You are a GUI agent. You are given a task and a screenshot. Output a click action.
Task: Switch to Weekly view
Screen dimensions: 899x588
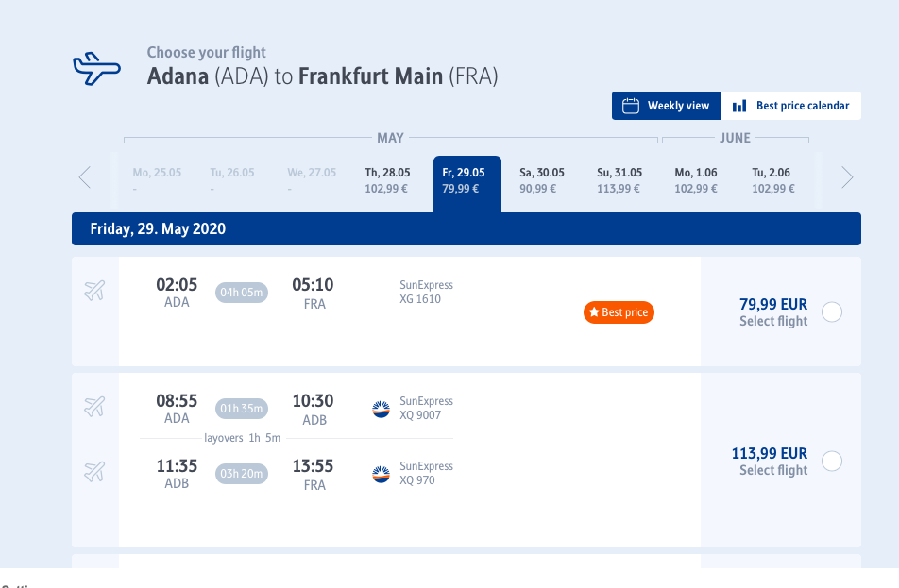666,106
